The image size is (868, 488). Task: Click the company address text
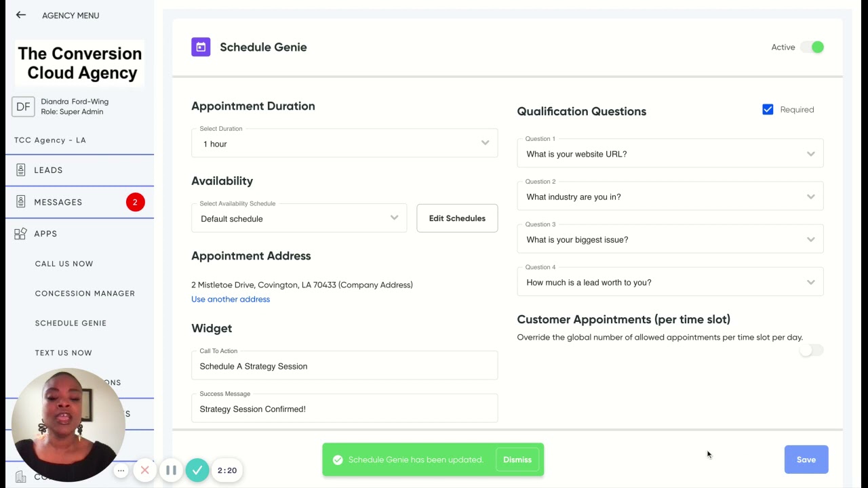[x=302, y=285]
